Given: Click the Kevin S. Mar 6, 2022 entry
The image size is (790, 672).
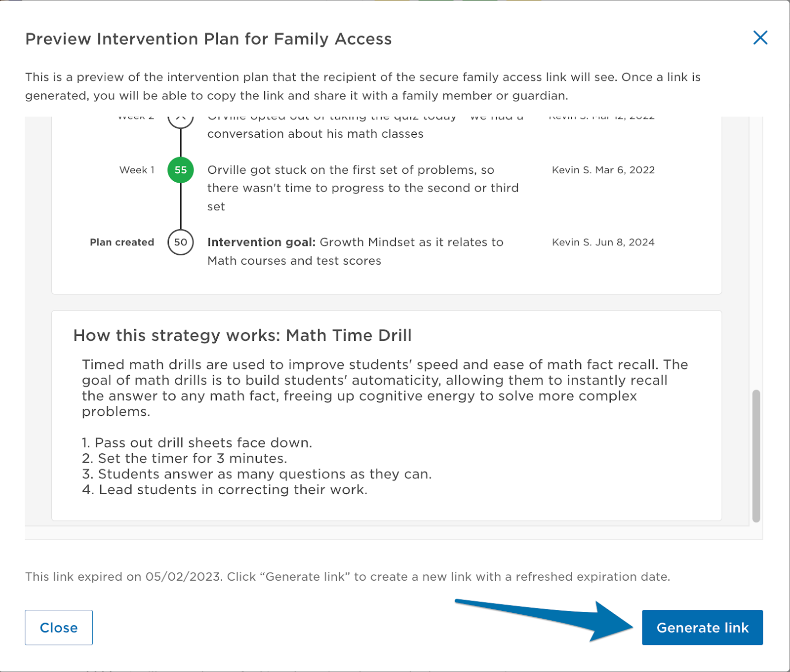Looking at the screenshot, I should pyautogui.click(x=603, y=170).
